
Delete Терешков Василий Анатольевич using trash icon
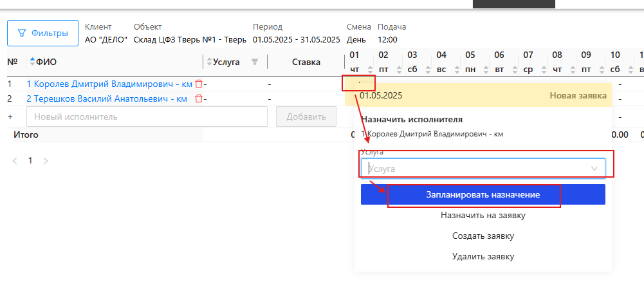[x=199, y=98]
